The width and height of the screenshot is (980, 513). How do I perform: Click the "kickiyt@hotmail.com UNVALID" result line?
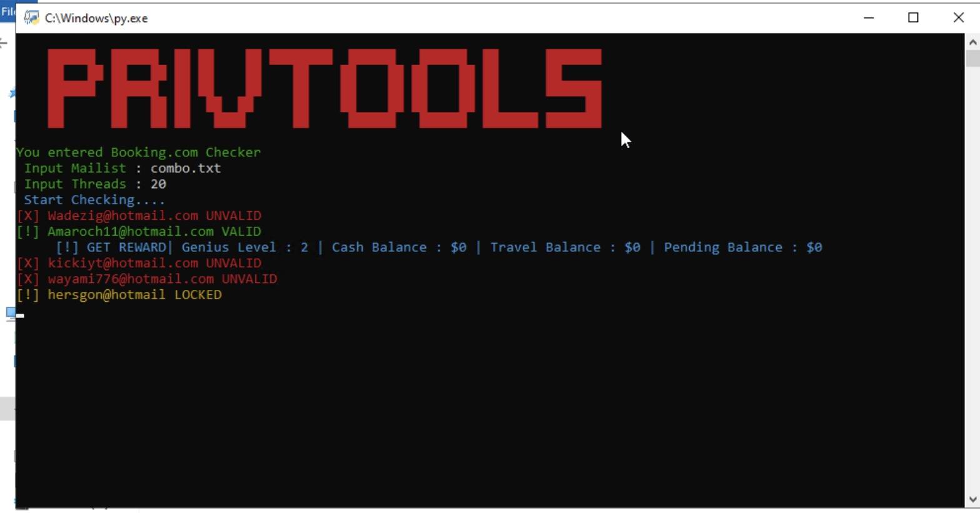[139, 263]
